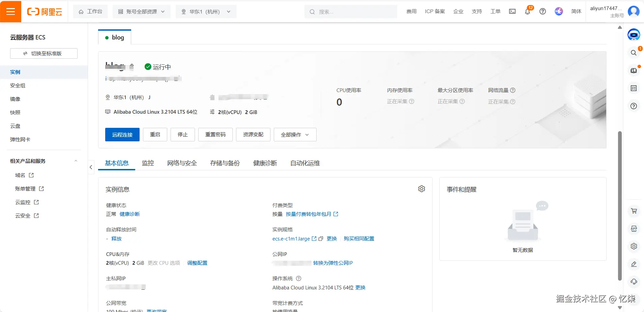Open the user avatar account menu
The width and height of the screenshot is (644, 312).
(634, 11)
